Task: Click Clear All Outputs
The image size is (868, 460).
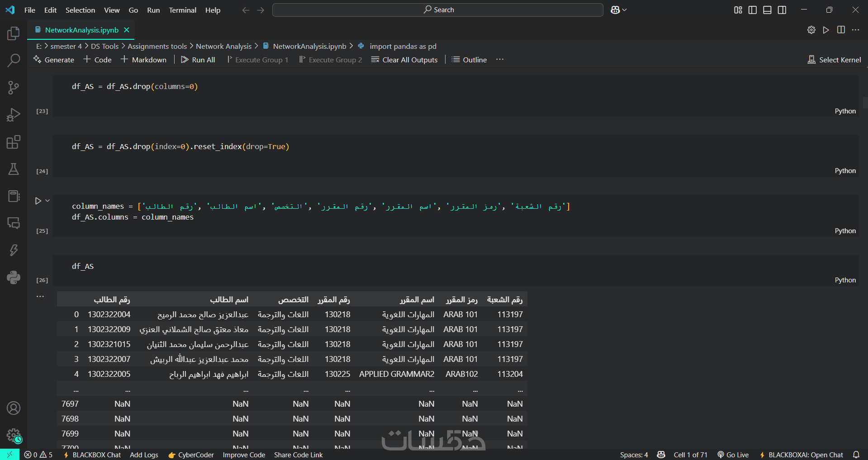Action: 404,60
